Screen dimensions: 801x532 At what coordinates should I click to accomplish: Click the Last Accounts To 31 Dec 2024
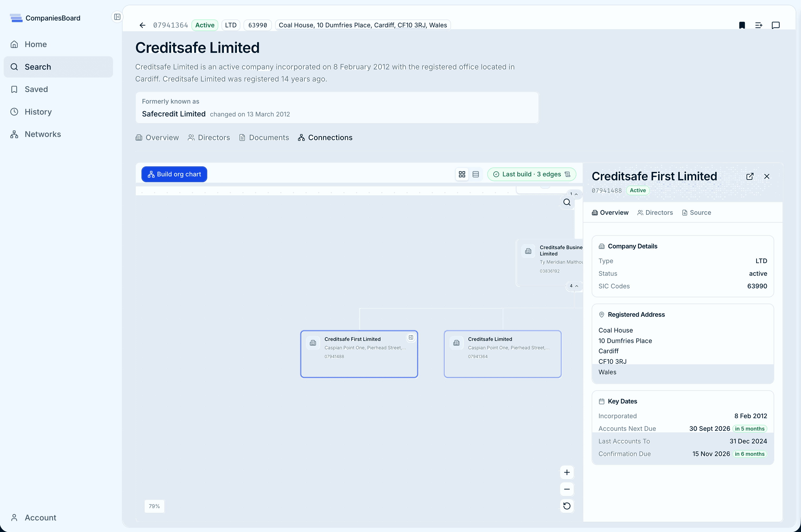tap(748, 441)
